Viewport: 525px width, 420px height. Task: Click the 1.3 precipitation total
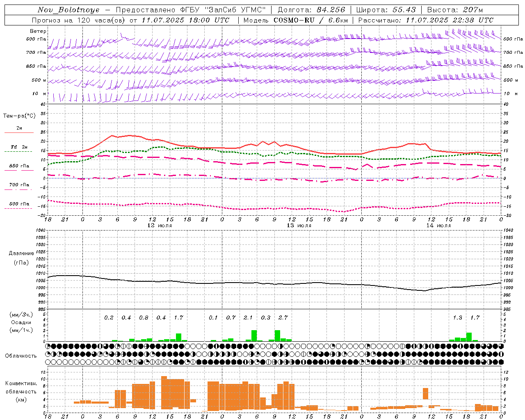click(x=457, y=317)
